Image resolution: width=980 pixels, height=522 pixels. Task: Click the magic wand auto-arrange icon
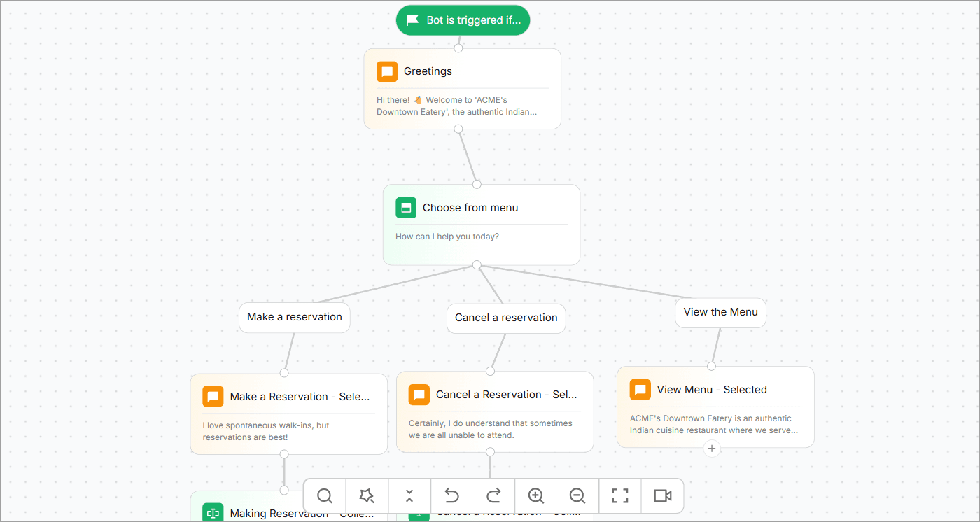tap(367, 496)
